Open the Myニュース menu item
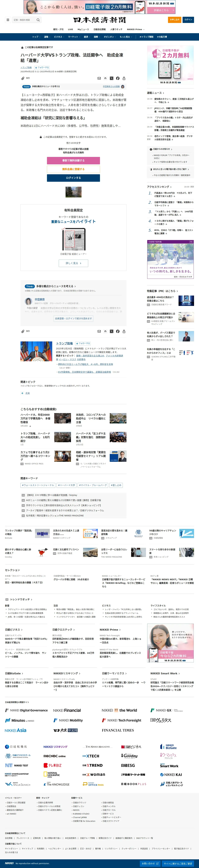This screenshot has width=199, height=868. coord(83,29)
